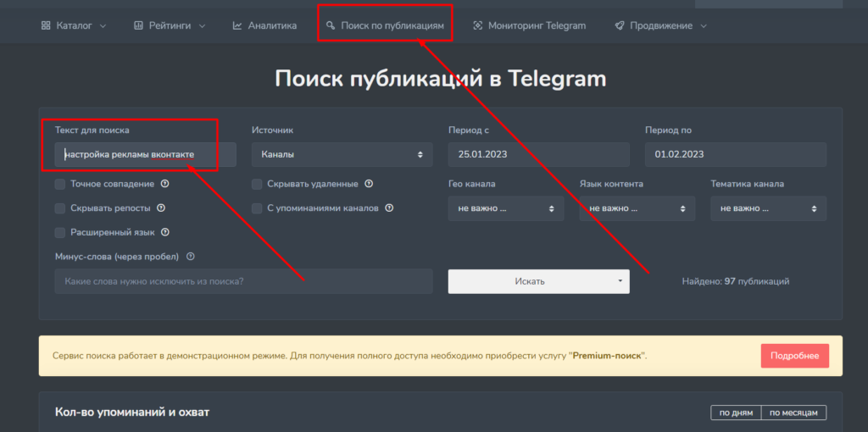The image size is (868, 432).
Task: Click the Минус-слова input field
Action: click(243, 281)
